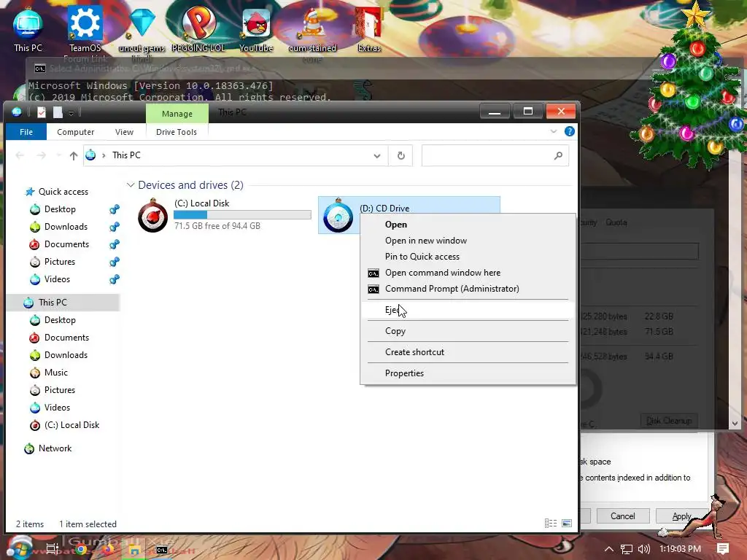The image size is (747, 560).
Task: Open the Recent locations dropdown arrow
Action: coord(59,155)
